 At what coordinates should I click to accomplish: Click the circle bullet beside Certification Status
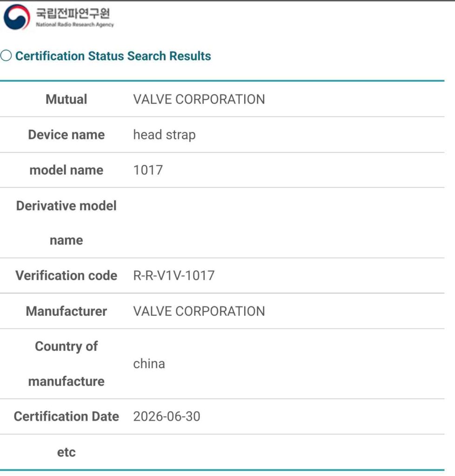click(x=6, y=56)
